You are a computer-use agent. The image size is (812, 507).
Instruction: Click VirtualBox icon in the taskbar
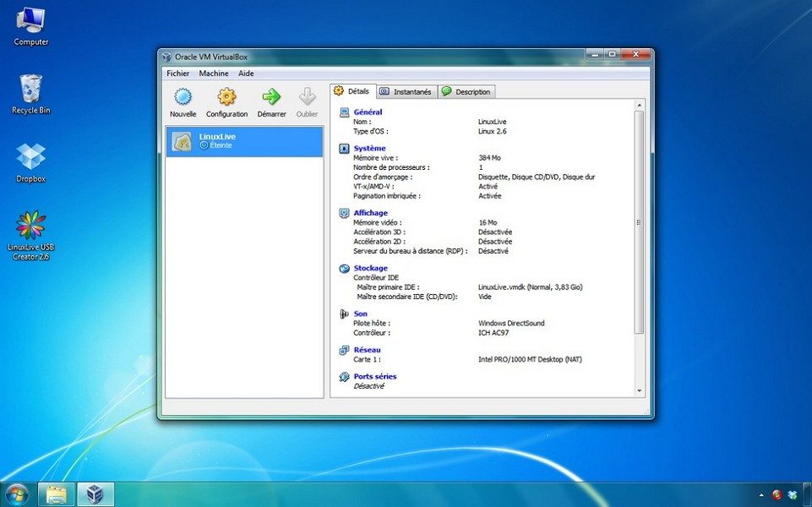pos(95,494)
